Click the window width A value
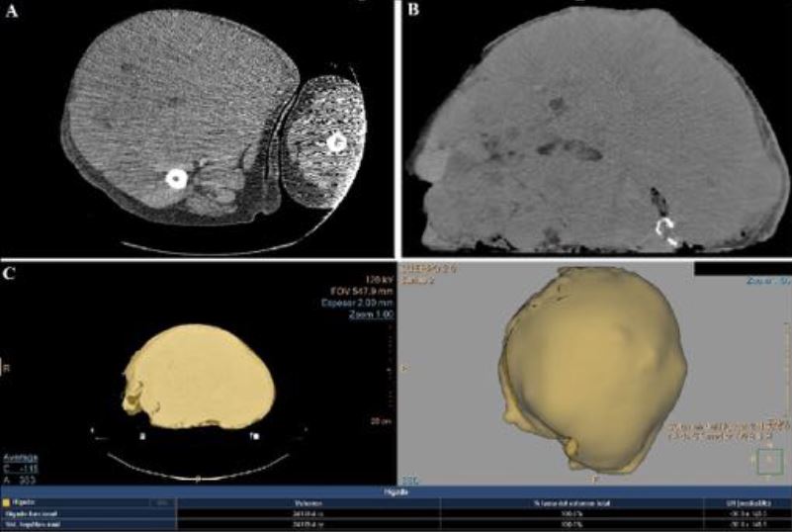The image size is (792, 532). click(20, 479)
